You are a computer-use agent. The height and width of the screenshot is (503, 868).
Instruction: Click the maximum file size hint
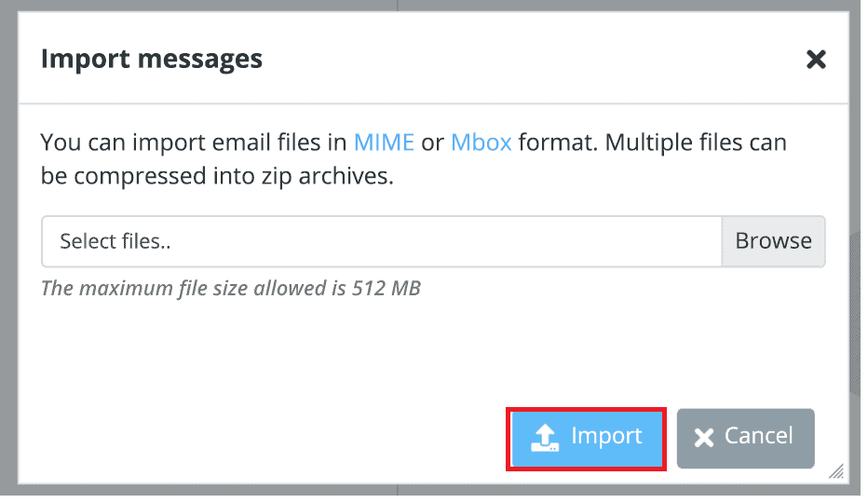tap(231, 288)
